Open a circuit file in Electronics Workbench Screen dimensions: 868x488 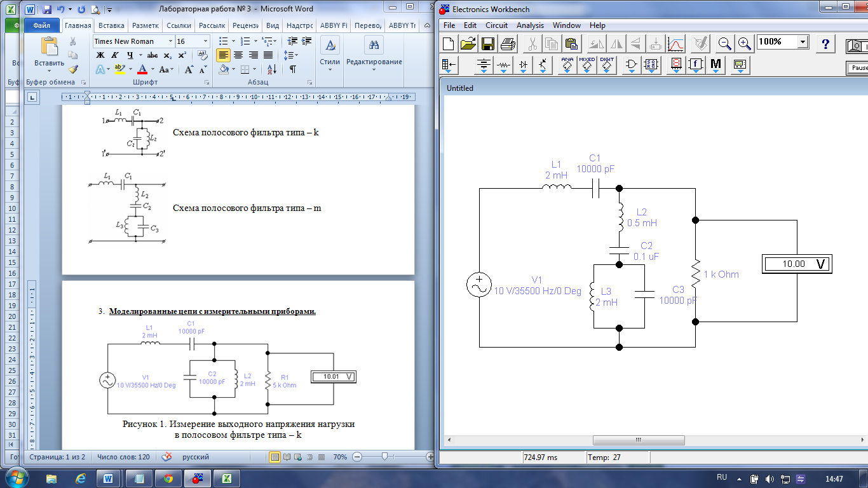tap(468, 43)
